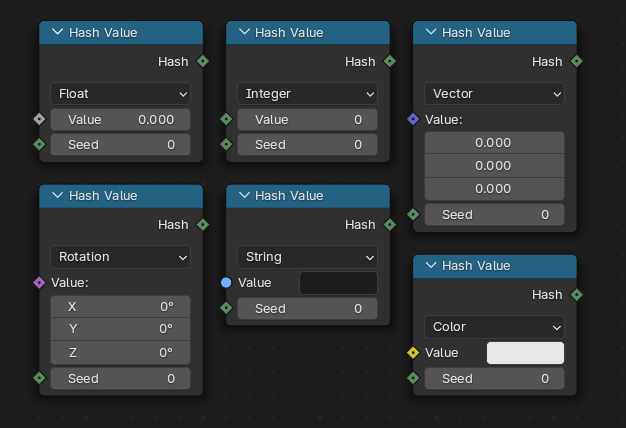Click Hash output socket on String node
Viewport: 626px width, 428px height.
pos(390,225)
